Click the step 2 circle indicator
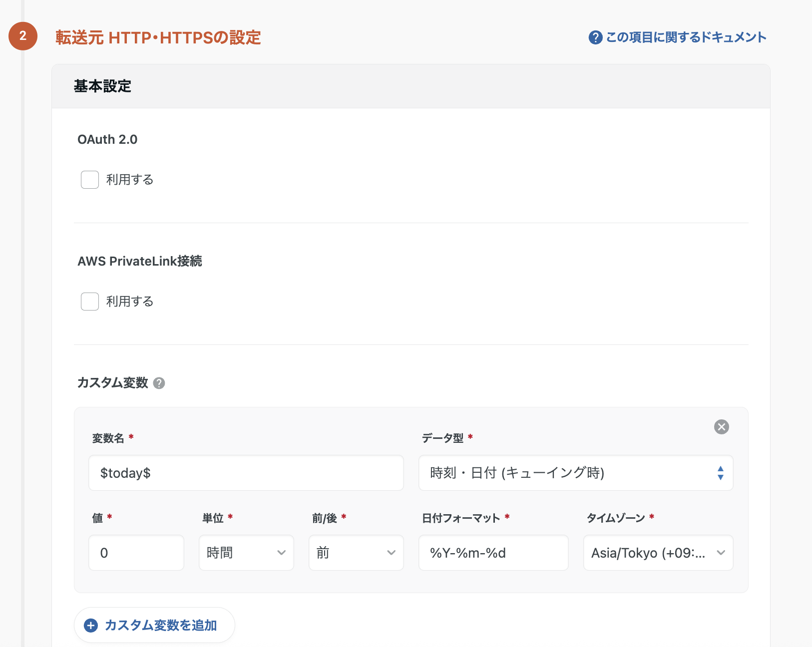Screen dimensions: 812x647 (x=22, y=36)
